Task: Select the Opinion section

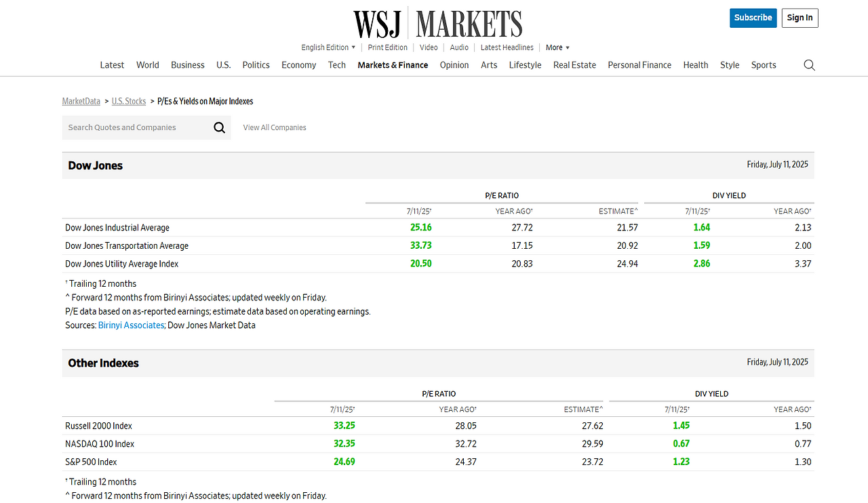Action: pyautogui.click(x=454, y=65)
